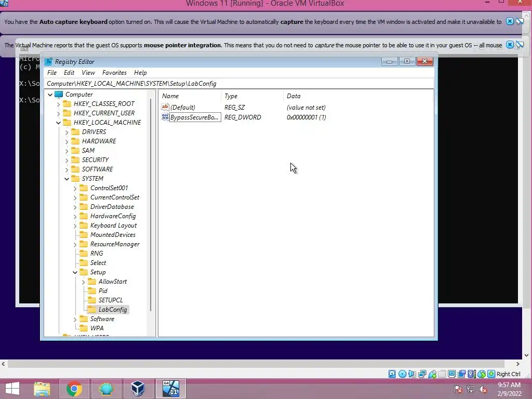This screenshot has height=399, width=532.
Task: Click the registry address bar path
Action: 239,84
